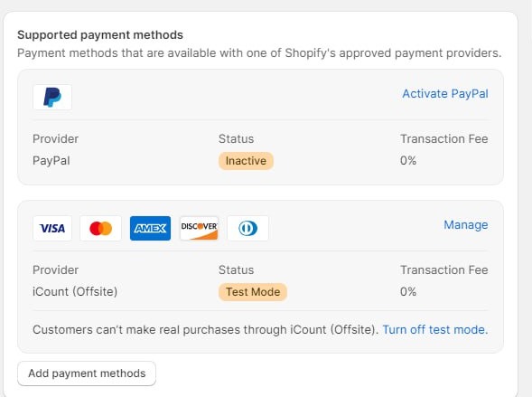532x397 pixels.
Task: Click iCount's Transaction Fee column label
Action: tap(444, 270)
